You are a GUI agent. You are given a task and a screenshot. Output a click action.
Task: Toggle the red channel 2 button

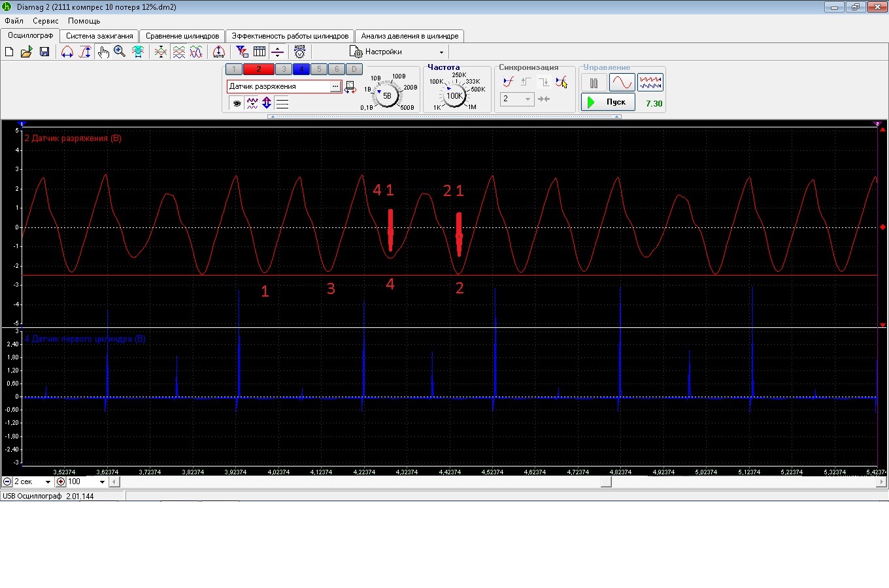pyautogui.click(x=258, y=69)
